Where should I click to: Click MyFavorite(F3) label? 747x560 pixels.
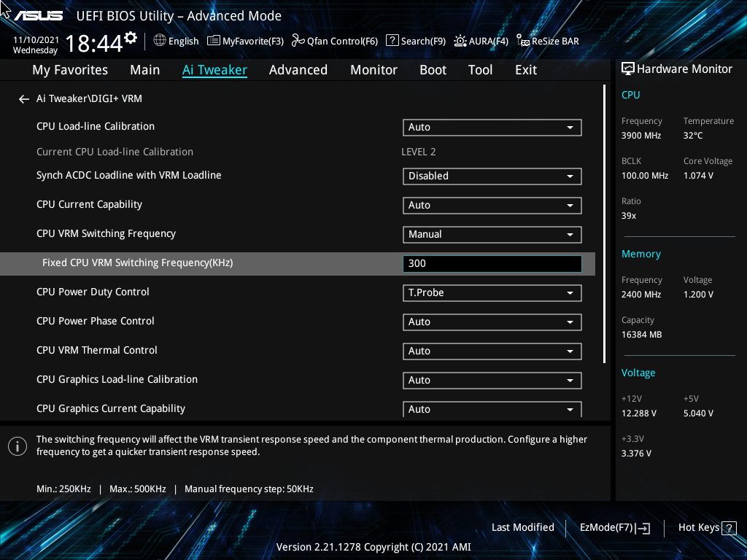tap(253, 42)
